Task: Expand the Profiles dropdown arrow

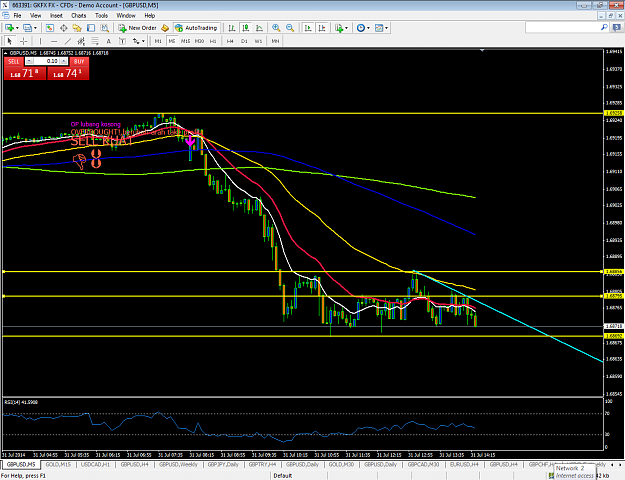Action: tap(35, 28)
